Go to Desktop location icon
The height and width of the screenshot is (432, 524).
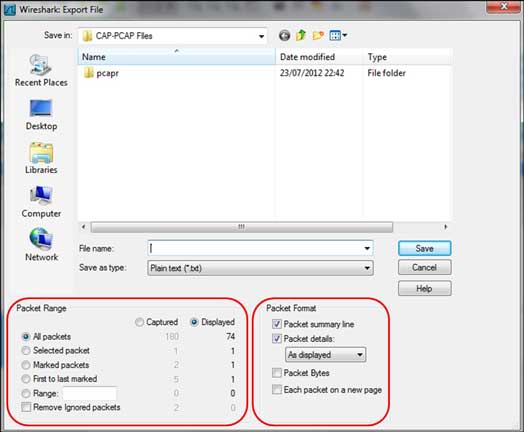point(41,115)
